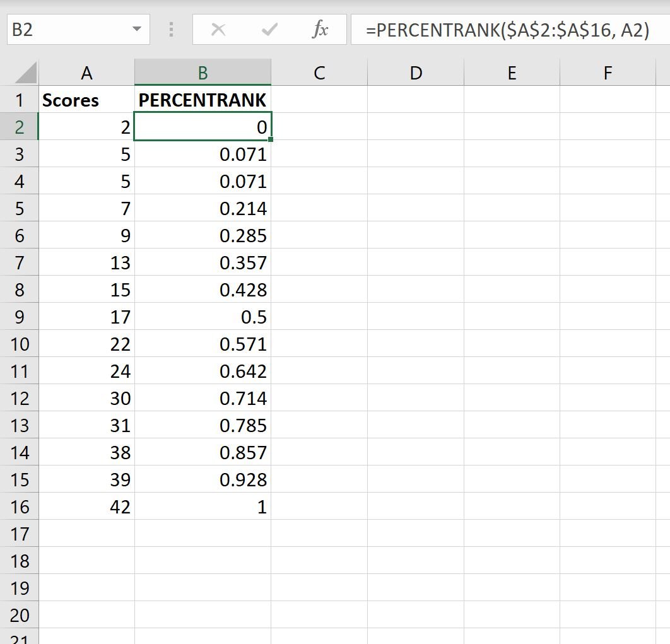This screenshot has width=670, height=644.
Task: Select column E header
Action: [512, 72]
